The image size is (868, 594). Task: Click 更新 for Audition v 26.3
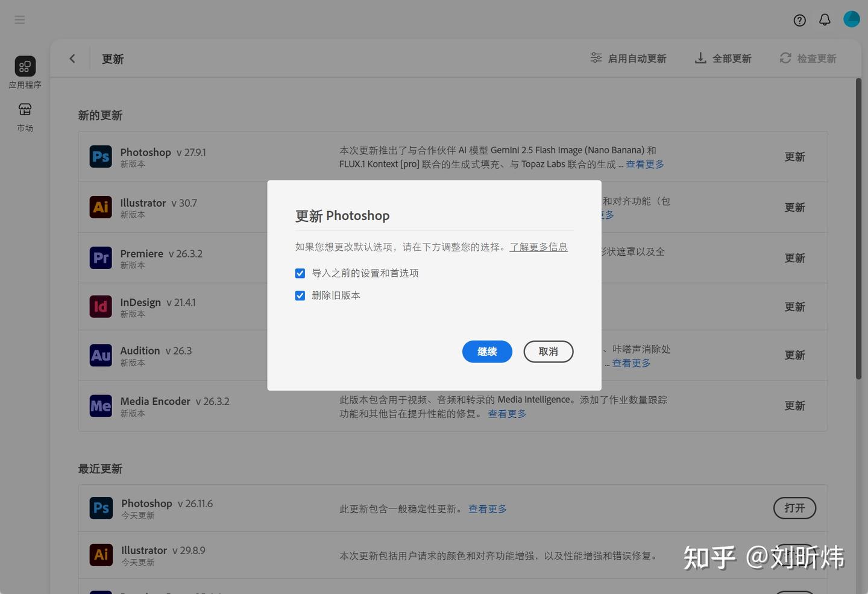795,355
